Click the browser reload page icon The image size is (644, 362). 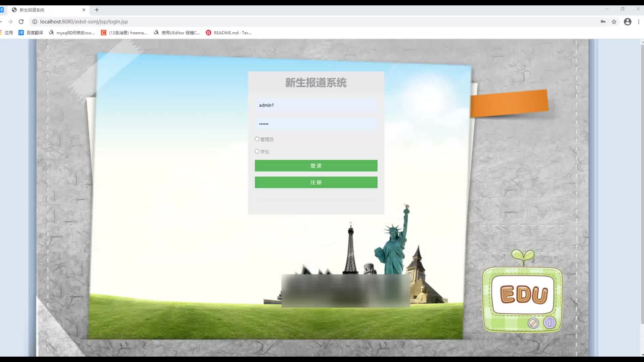click(x=21, y=22)
